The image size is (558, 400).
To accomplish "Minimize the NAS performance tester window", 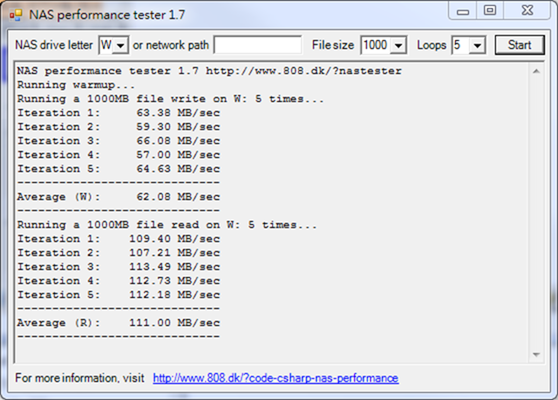I will click(463, 11).
